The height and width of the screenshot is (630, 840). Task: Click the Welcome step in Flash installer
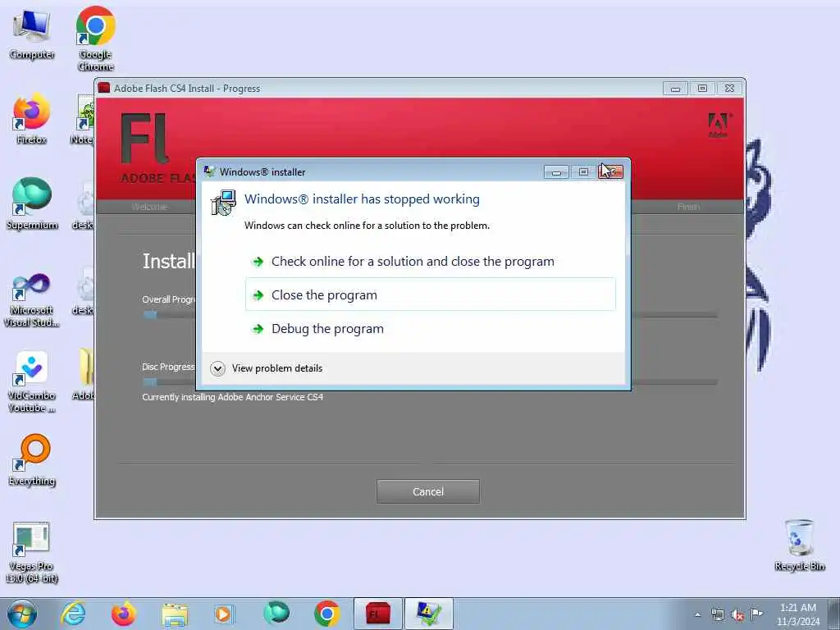tap(149, 207)
